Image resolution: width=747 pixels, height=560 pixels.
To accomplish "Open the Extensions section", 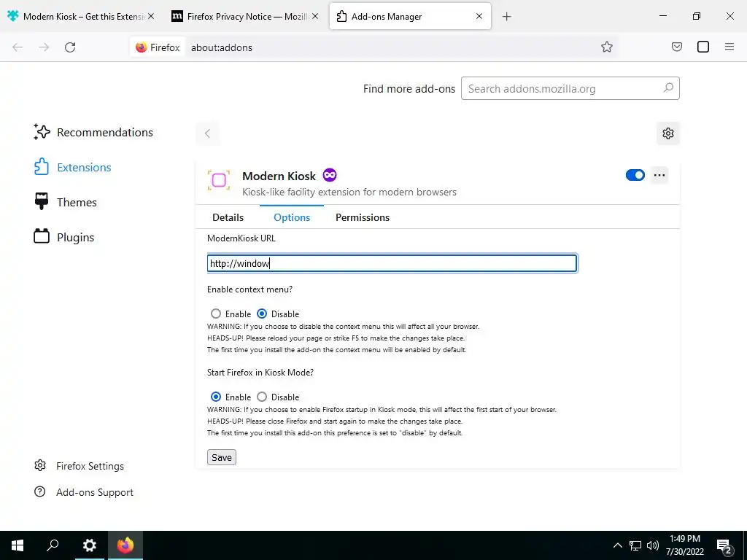I will (x=72, y=167).
